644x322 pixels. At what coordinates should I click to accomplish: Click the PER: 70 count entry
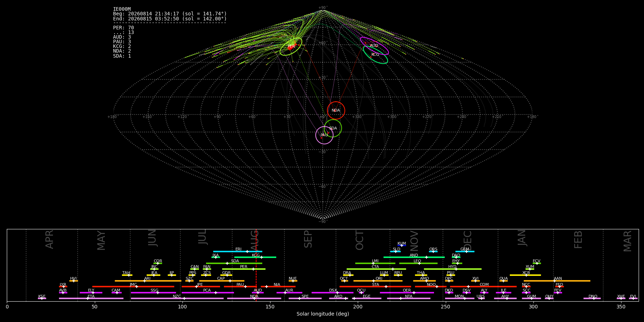(123, 28)
